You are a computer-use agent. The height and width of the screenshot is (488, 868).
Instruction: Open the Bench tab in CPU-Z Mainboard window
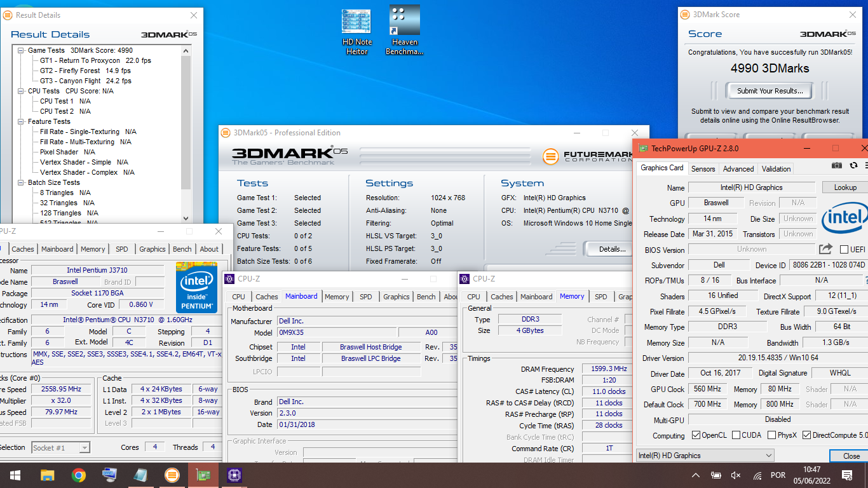426,297
